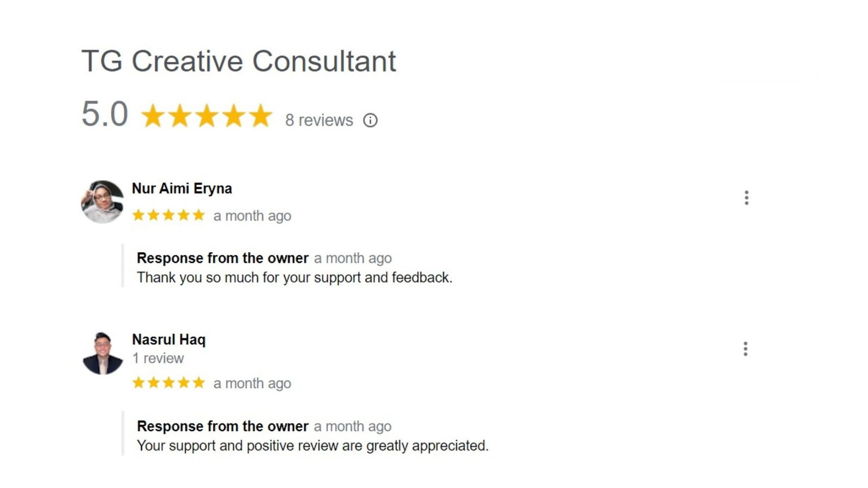This screenshot has width=868, height=488.
Task: Click the star rating on Nur Aimi Eryna's review
Action: 168,215
